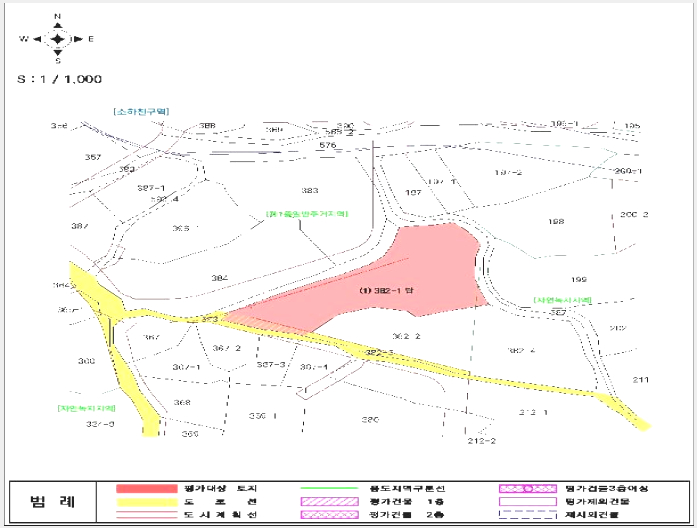This screenshot has height=528, width=697.
Task: Click the compass rose symbol
Action: (57, 39)
